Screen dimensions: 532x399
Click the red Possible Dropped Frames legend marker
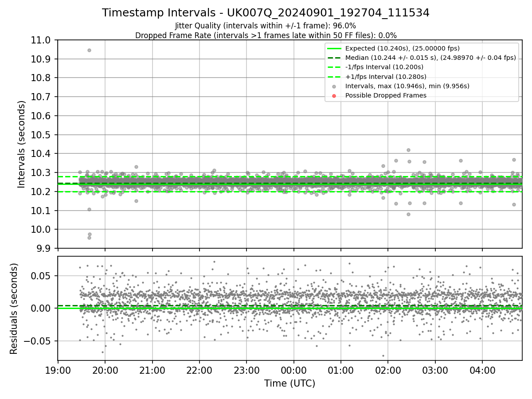click(x=334, y=95)
